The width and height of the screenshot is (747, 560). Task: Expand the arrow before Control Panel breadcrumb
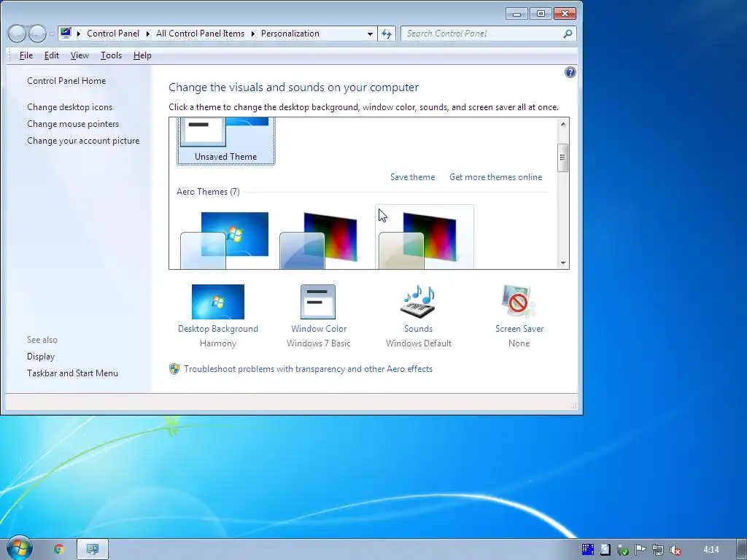coord(79,34)
